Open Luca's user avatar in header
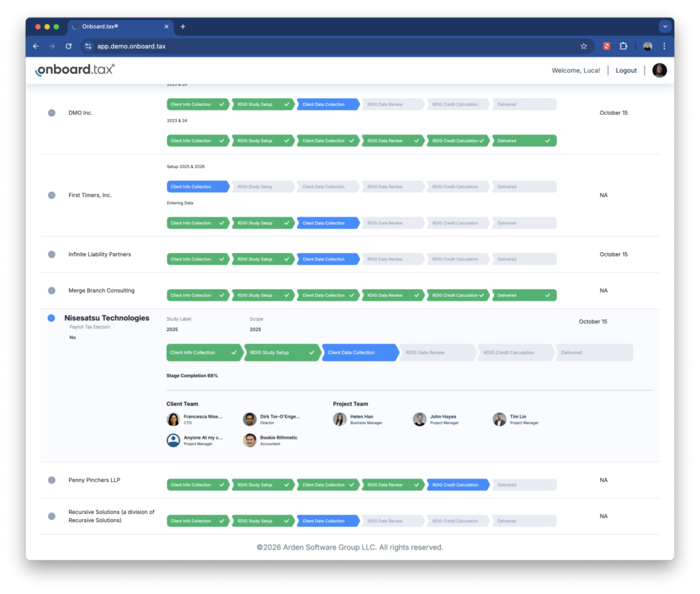The height and width of the screenshot is (594, 700). pos(660,70)
